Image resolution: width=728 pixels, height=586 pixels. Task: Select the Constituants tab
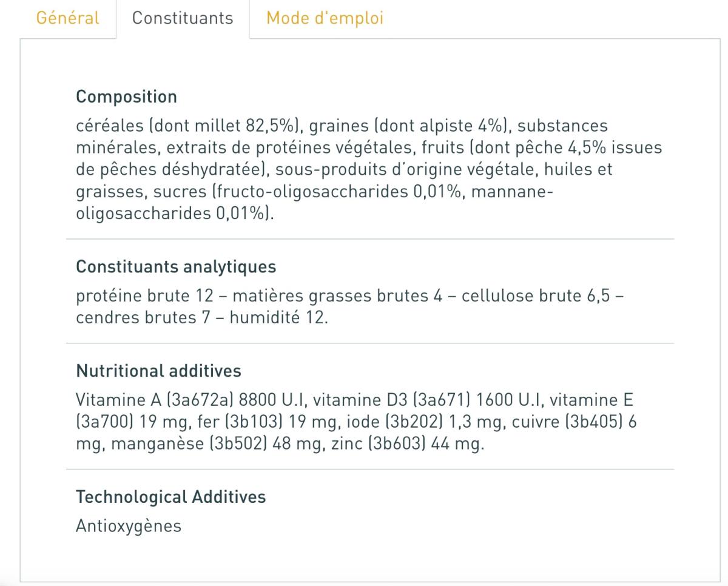[183, 18]
